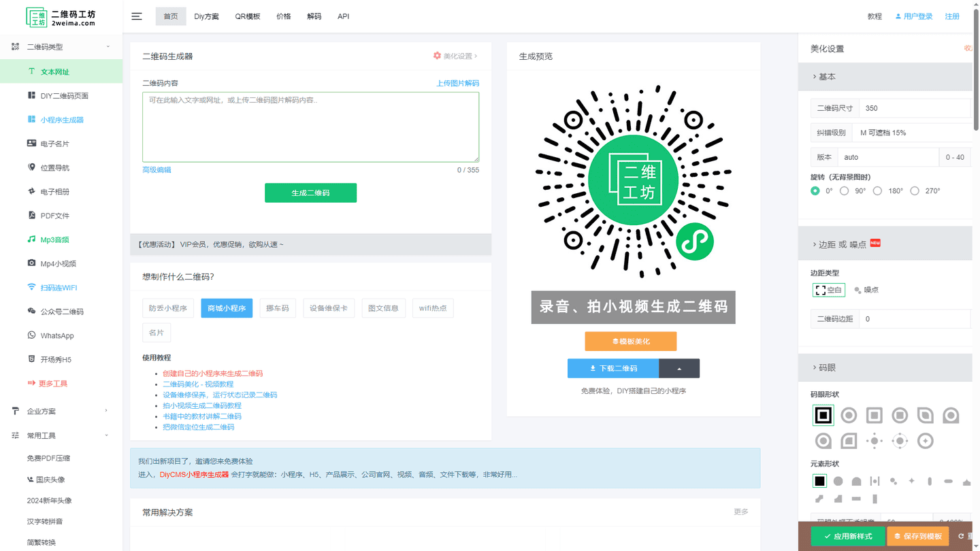
Task: Select the round dot element shape
Action: click(x=838, y=481)
